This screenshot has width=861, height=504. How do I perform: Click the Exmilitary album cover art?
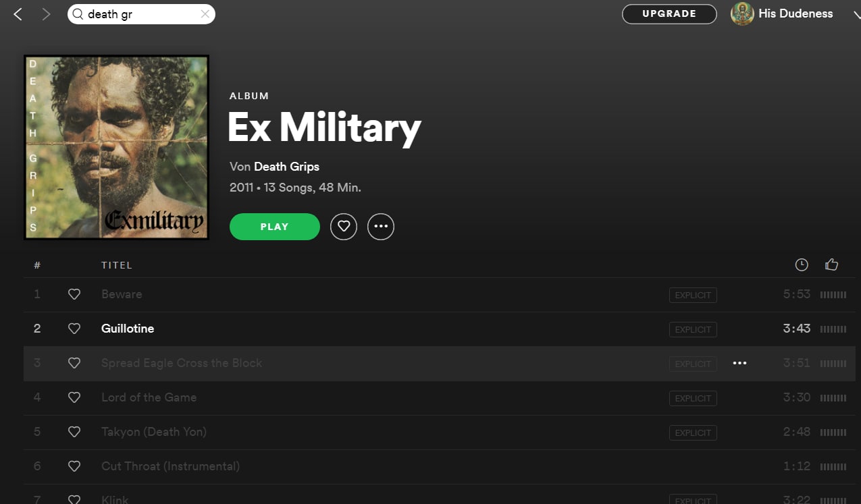click(x=116, y=147)
